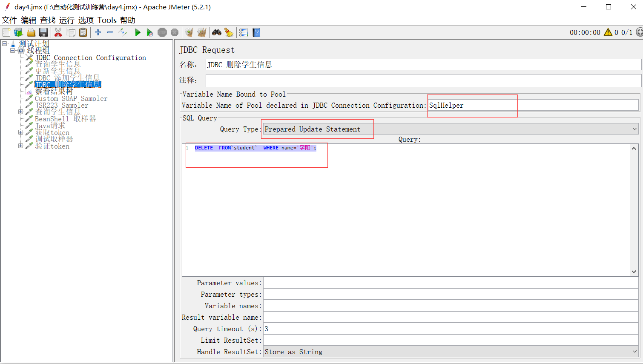Clear results with single broom icon
This screenshot has height=364, width=643.
click(189, 32)
